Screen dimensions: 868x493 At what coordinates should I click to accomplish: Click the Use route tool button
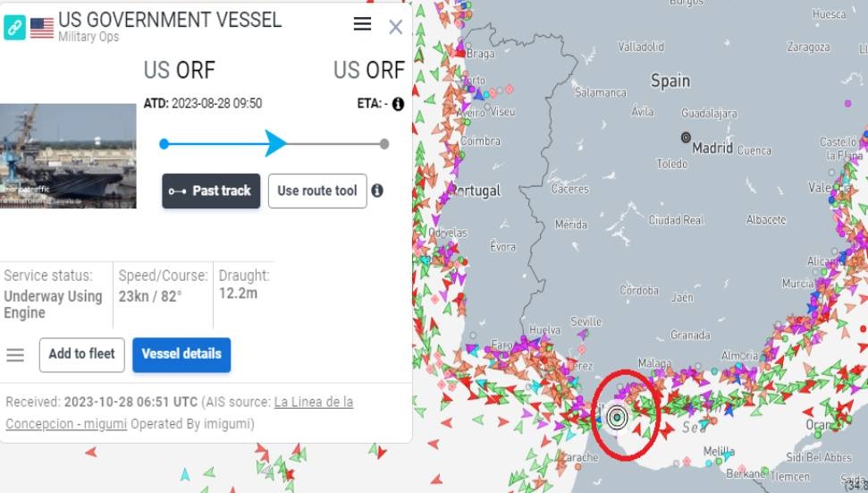317,191
